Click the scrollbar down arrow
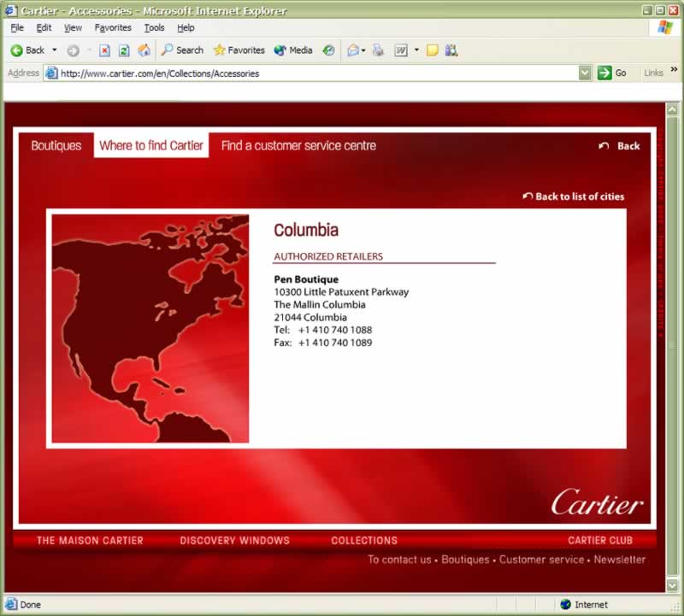This screenshot has width=684, height=616. (x=672, y=585)
